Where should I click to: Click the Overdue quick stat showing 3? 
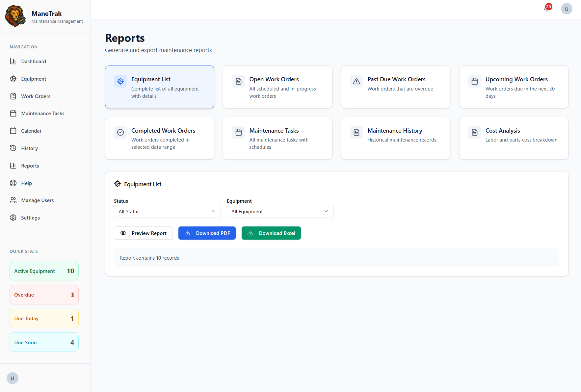44,295
